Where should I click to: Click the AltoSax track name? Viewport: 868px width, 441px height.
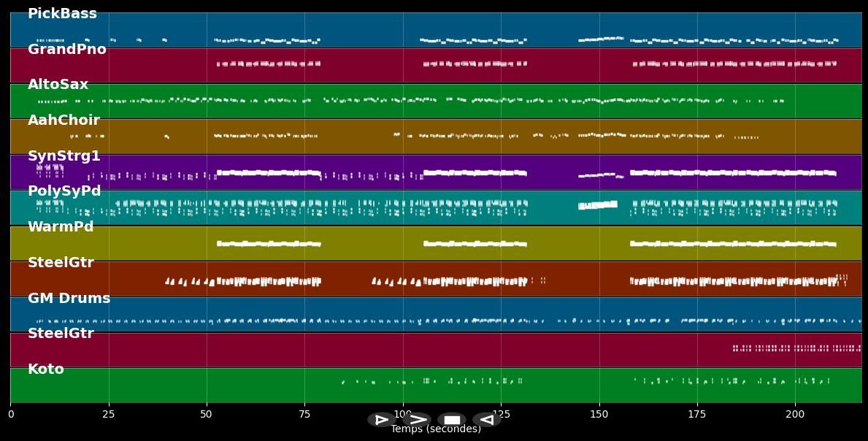58,85
